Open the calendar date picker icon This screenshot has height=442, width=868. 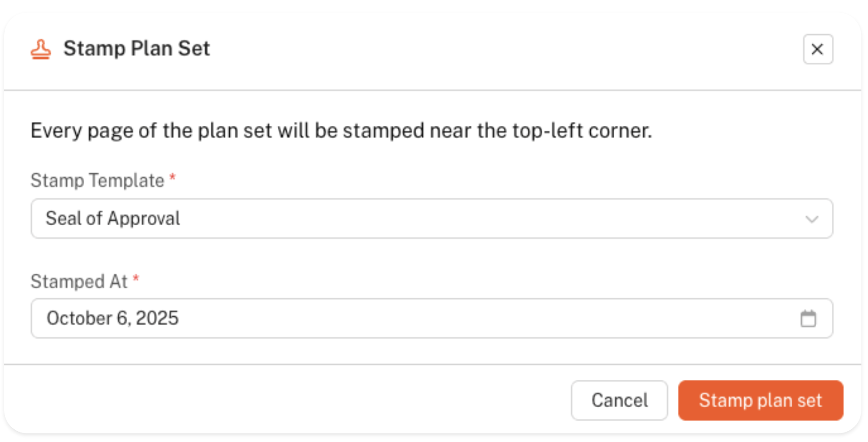[x=808, y=319]
